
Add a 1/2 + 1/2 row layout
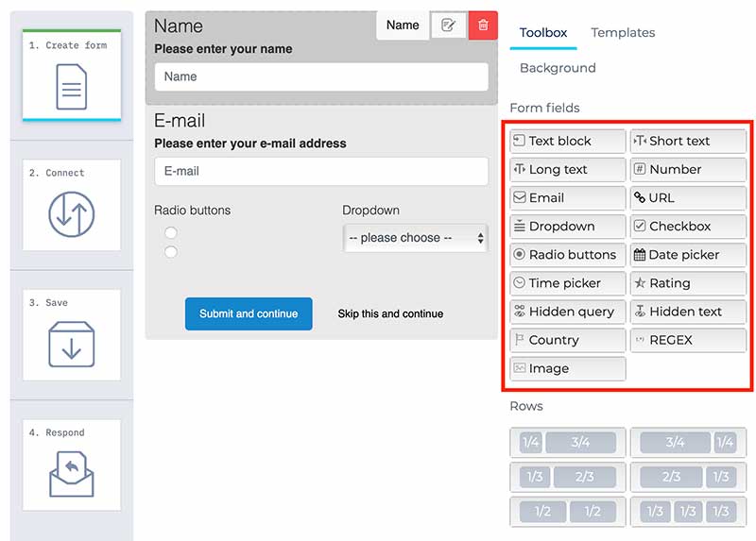tap(568, 512)
